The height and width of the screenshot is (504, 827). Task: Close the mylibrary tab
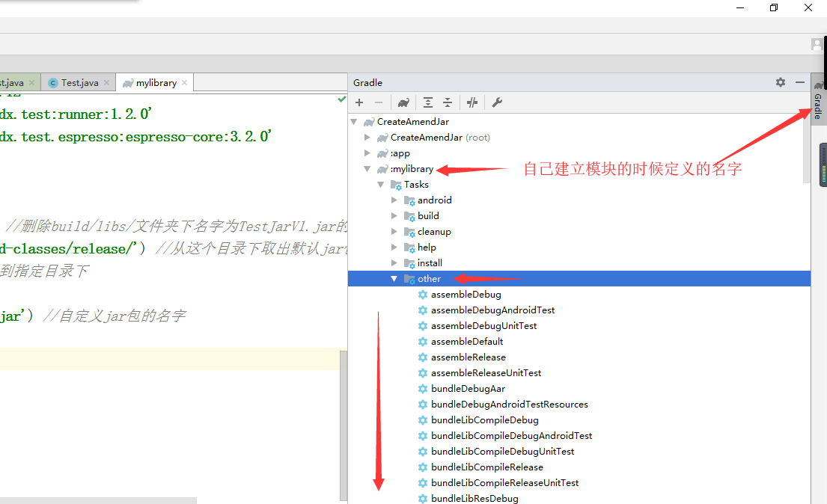pyautogui.click(x=185, y=83)
